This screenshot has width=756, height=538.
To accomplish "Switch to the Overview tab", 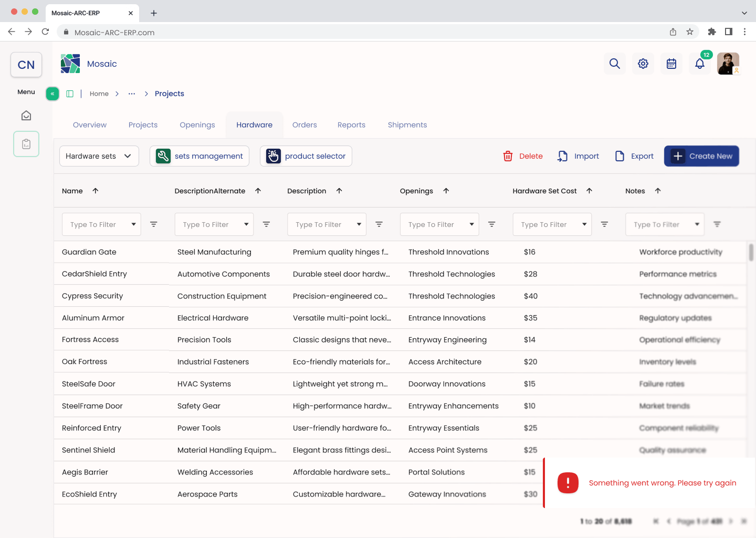I will pos(90,125).
